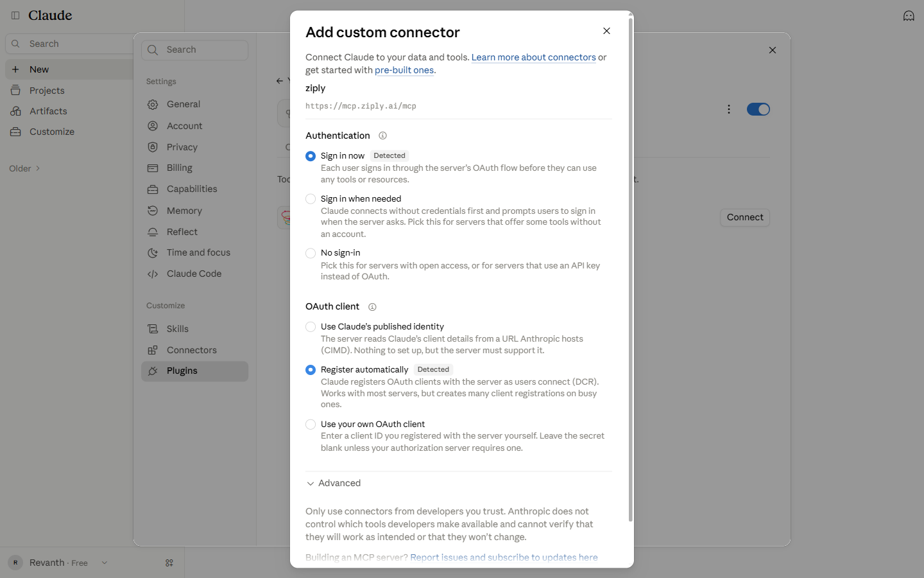Click the Memory history icon

click(153, 211)
